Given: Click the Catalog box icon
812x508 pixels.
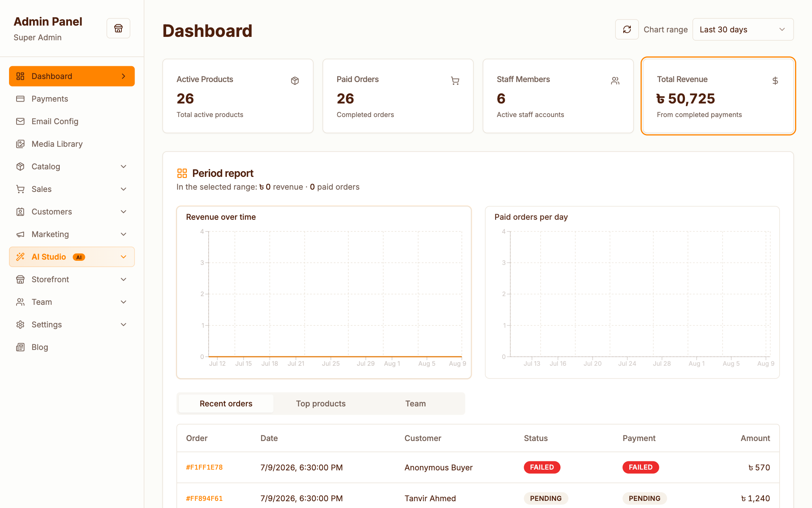Looking at the screenshot, I should click(x=20, y=166).
